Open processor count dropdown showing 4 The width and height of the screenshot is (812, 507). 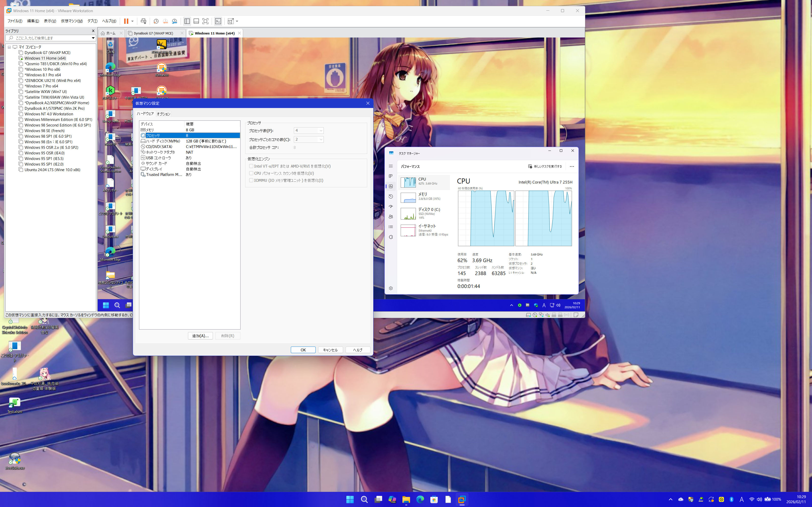click(x=308, y=131)
